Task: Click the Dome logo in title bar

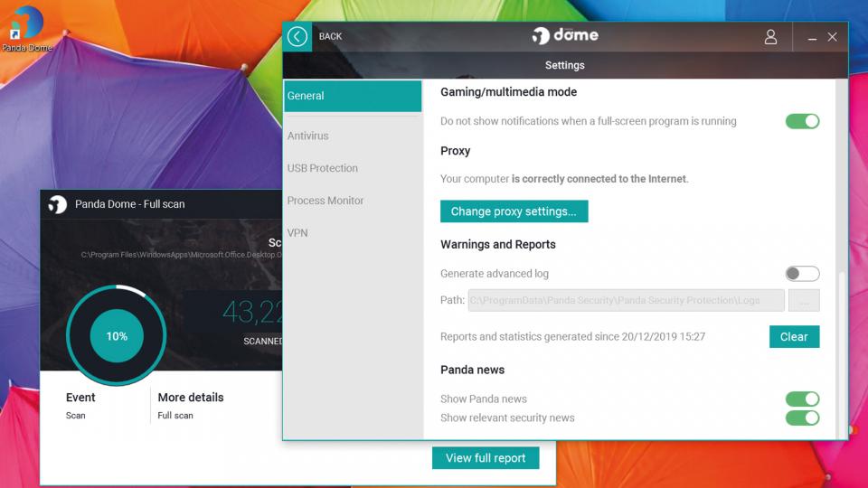Action: pos(565,35)
